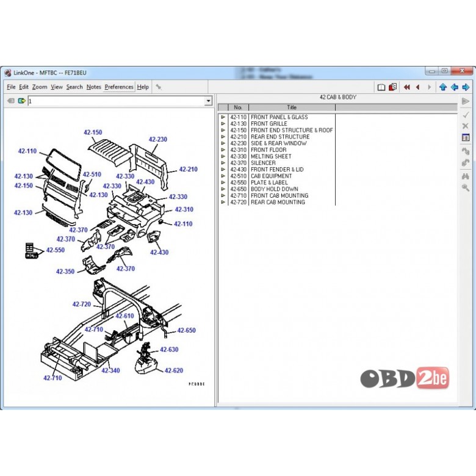This screenshot has height=476, width=476.
Task: Open the Help menu
Action: (143, 87)
